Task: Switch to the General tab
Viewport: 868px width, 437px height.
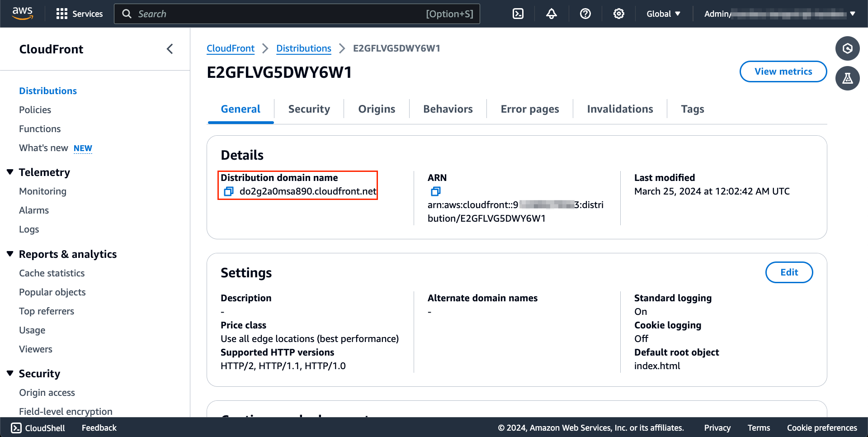Action: tap(241, 109)
